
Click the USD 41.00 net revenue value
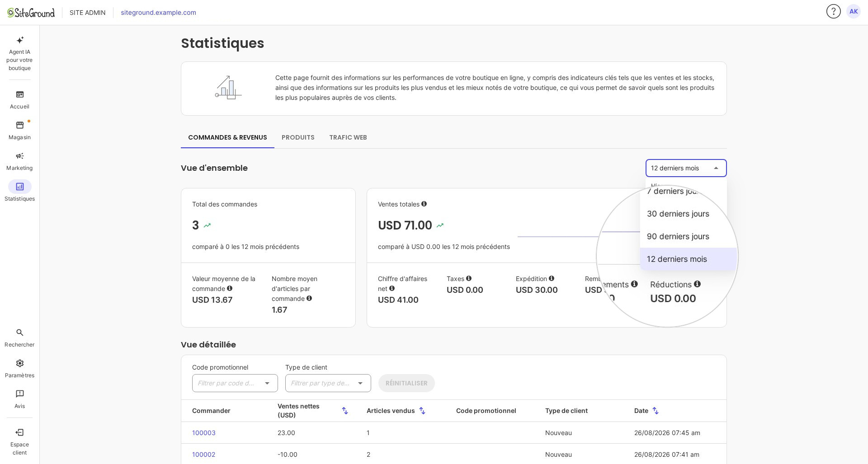pyautogui.click(x=398, y=300)
